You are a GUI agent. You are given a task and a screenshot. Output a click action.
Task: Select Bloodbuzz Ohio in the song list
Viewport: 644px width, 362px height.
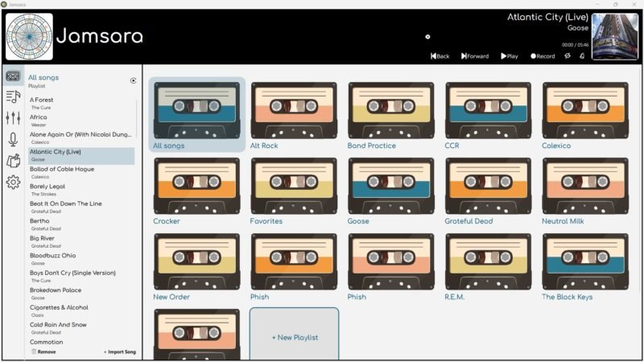click(81, 259)
